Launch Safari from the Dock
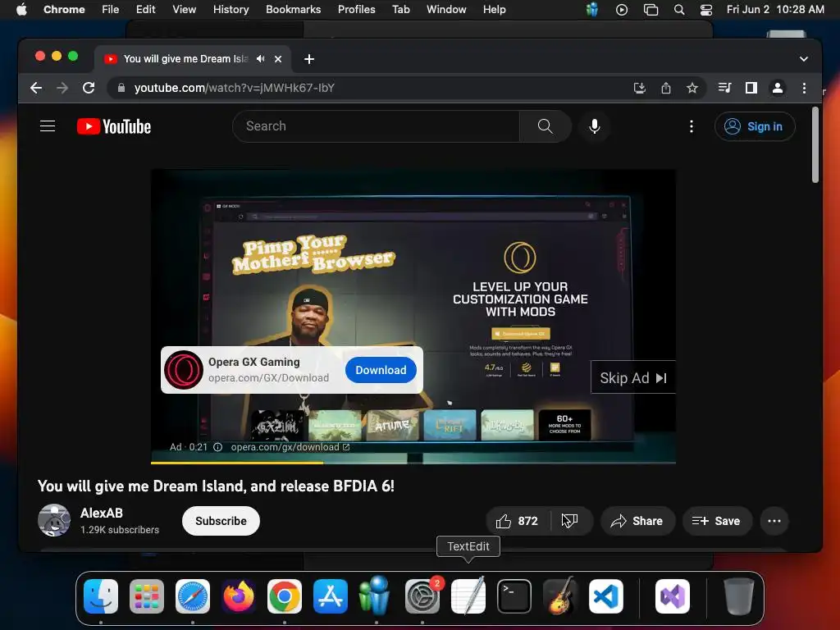Image resolution: width=840 pixels, height=630 pixels. point(193,596)
